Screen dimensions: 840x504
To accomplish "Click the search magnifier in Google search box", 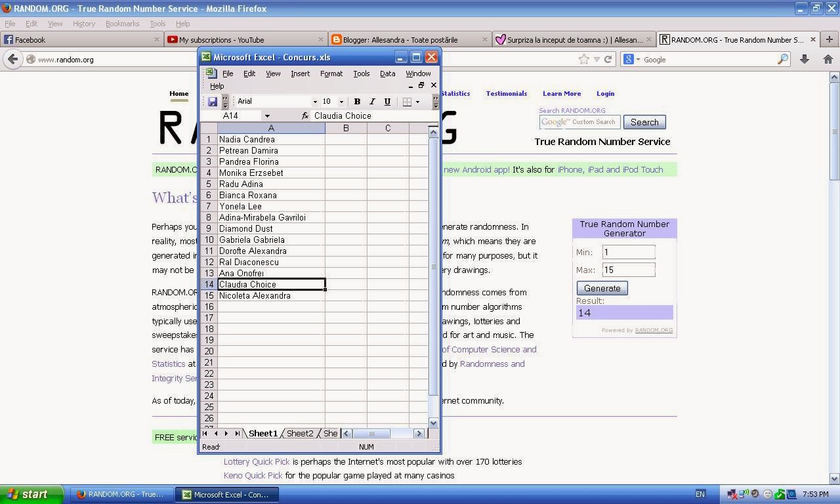I will (x=782, y=59).
